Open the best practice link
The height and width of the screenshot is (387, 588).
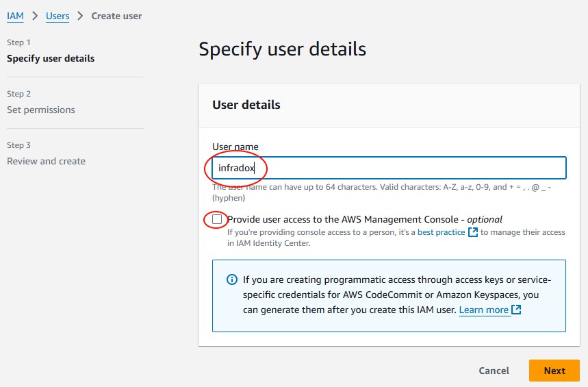coord(441,232)
